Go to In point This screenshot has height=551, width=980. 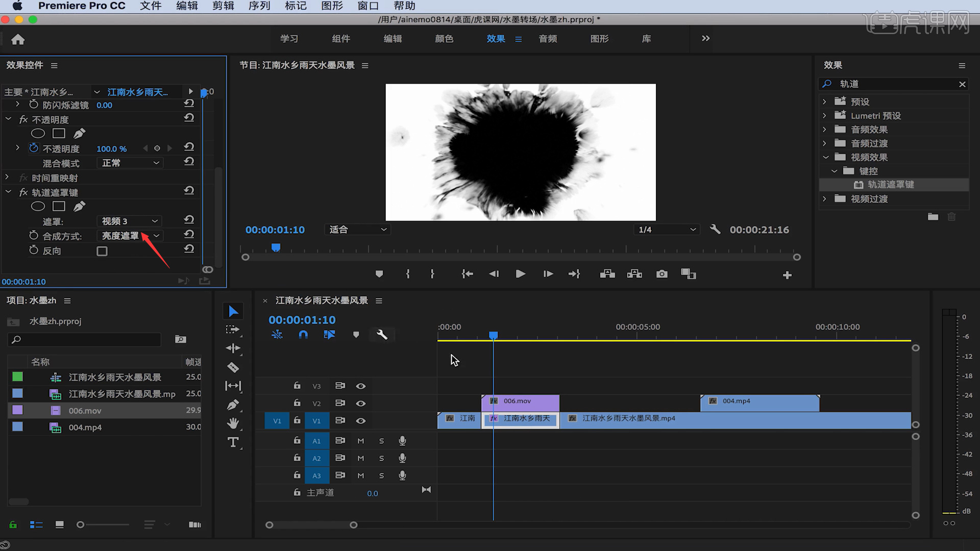click(x=467, y=274)
